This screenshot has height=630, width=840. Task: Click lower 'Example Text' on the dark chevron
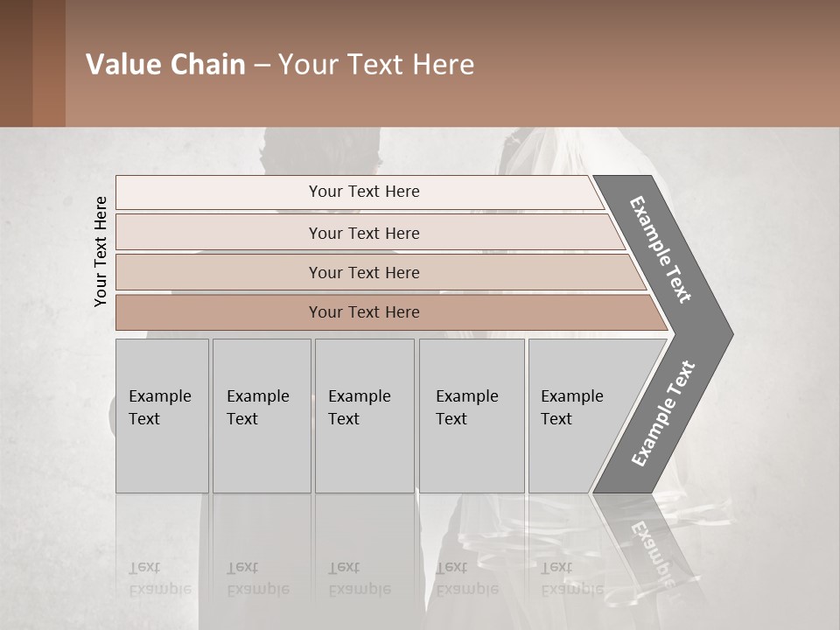pos(663,413)
